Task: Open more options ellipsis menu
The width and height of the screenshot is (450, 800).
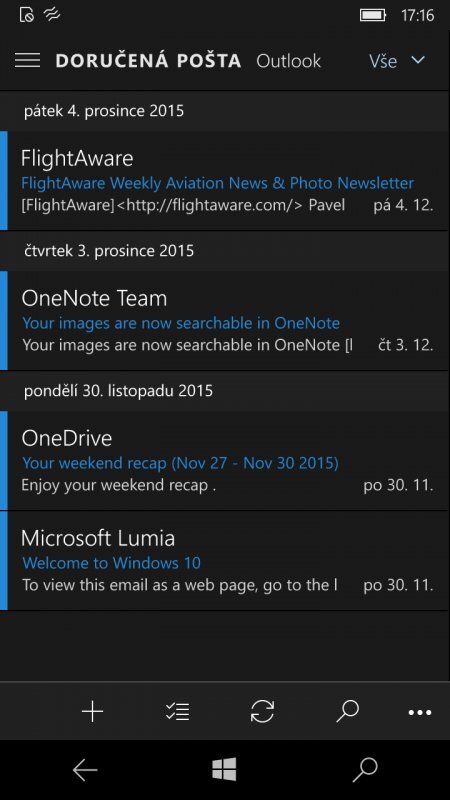Action: coord(420,712)
